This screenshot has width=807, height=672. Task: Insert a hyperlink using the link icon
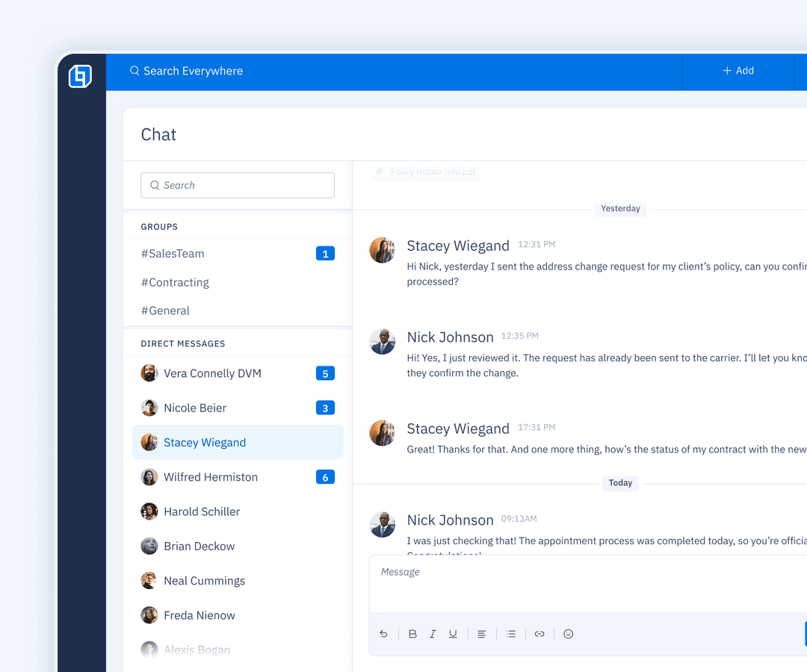point(539,633)
